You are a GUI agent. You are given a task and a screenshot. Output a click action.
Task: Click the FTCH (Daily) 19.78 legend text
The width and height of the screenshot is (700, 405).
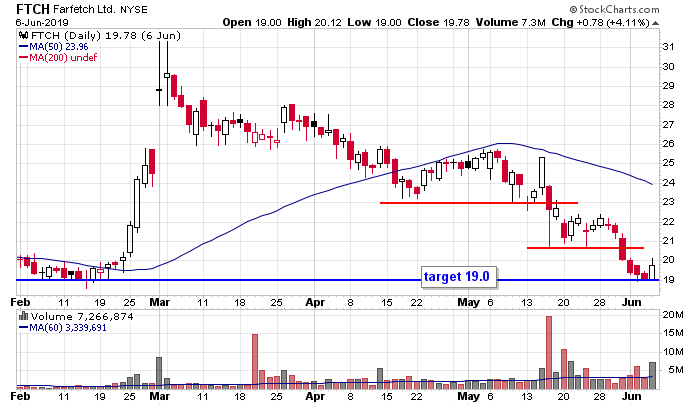(x=105, y=36)
